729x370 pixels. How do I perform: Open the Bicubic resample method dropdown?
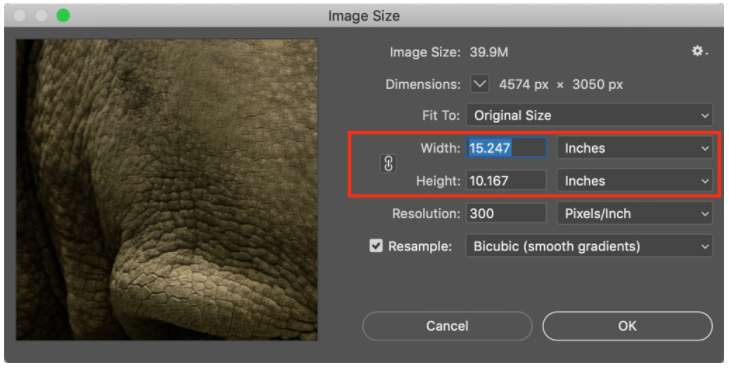click(x=589, y=246)
